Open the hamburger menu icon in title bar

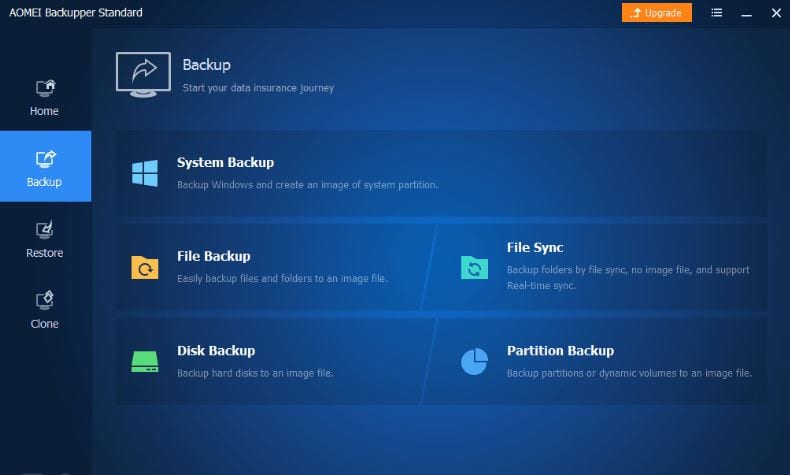(716, 13)
